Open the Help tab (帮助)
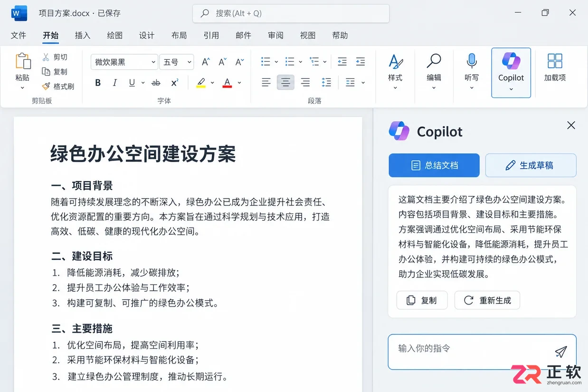This screenshot has height=392, width=588. point(340,35)
